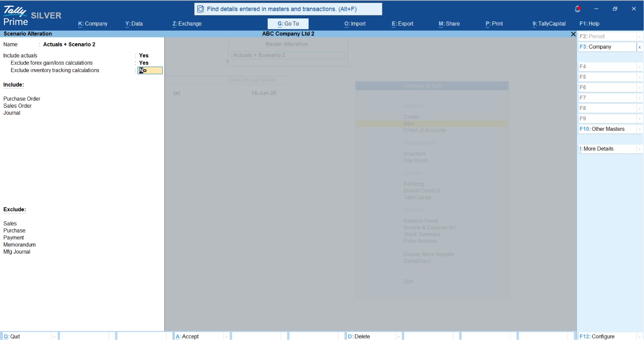Click the search magnifier icon in Find bar

pyautogui.click(x=200, y=9)
